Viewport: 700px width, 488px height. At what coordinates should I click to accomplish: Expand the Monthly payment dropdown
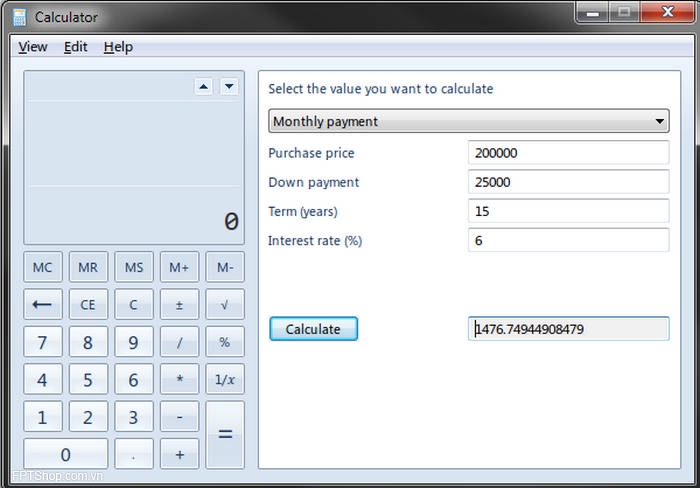pos(469,121)
